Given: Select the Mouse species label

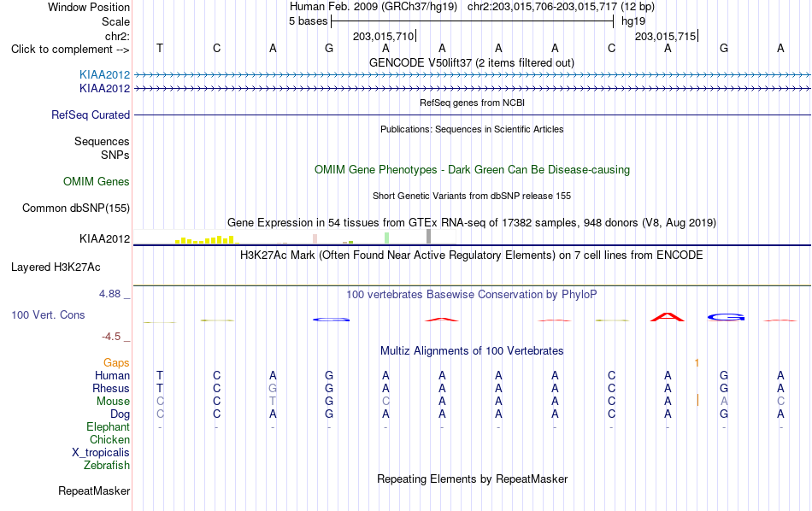Looking at the screenshot, I should (113, 402).
